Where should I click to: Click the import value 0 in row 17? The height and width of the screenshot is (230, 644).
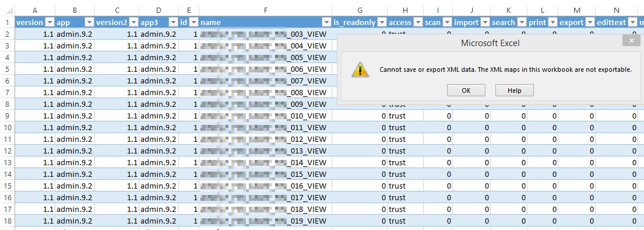point(472,209)
